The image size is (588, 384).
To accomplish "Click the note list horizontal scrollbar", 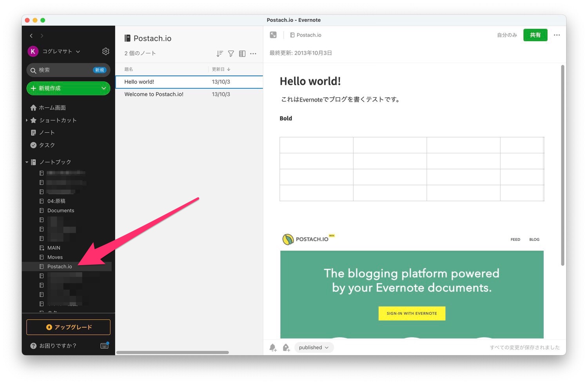I will 172,352.
